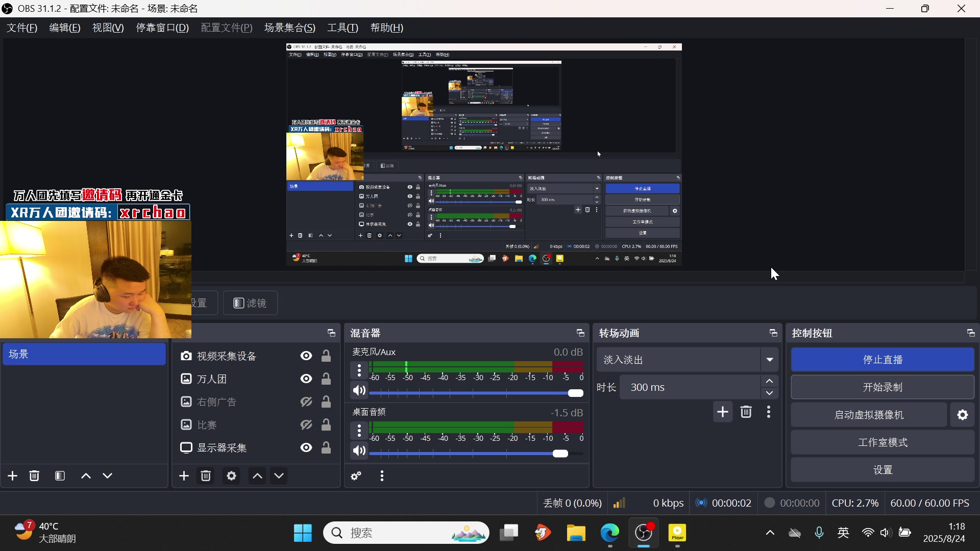Move scene down with arrow icon

point(107,476)
